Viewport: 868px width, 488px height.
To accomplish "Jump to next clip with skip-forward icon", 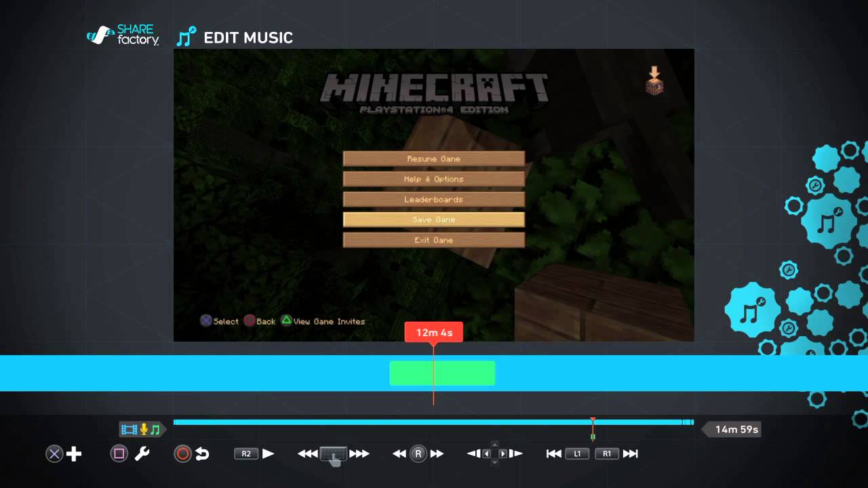I will [631, 454].
